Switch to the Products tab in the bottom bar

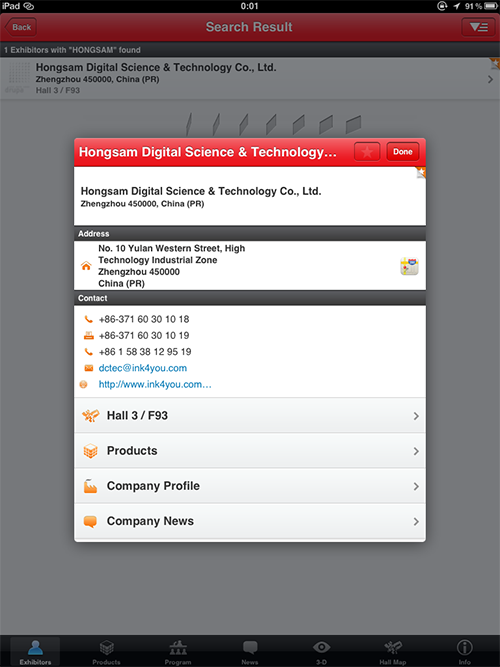[x=106, y=652]
